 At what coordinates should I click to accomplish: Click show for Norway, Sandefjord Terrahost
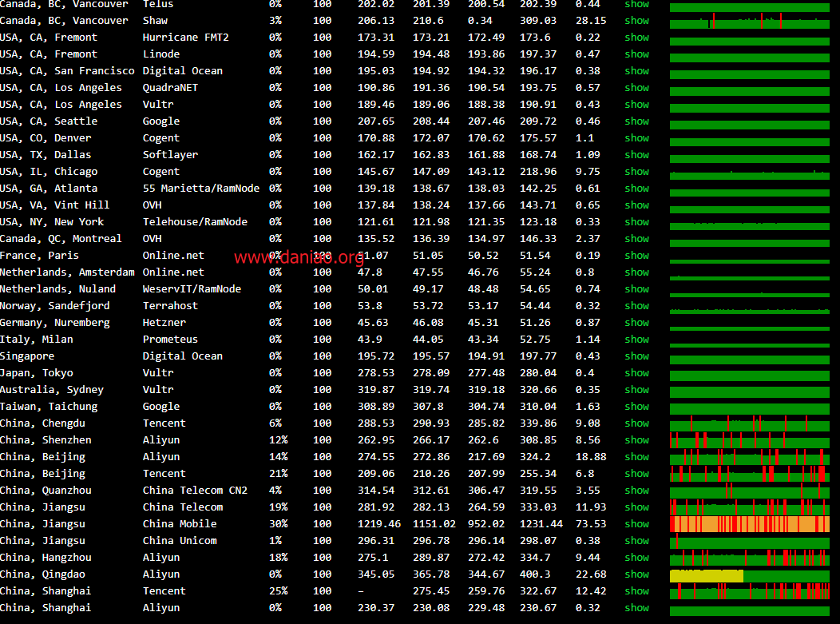(636, 305)
